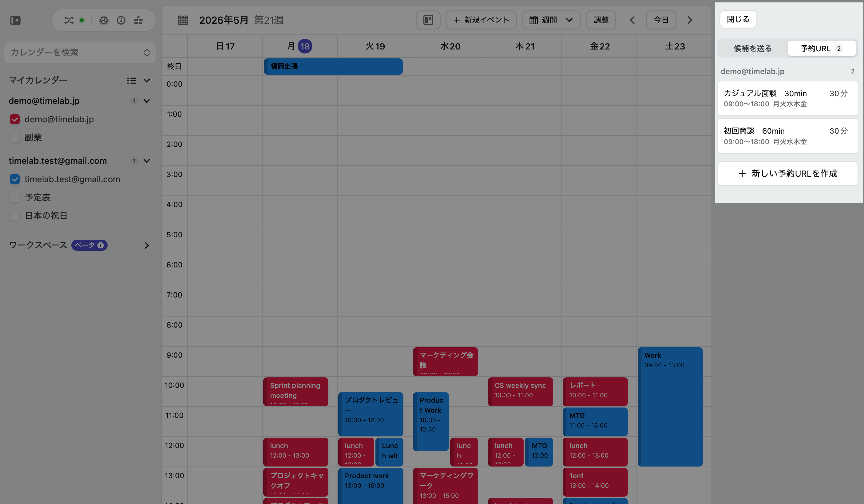Expand the ワークスペース section
Screen dimensions: 864x504
click(x=147, y=245)
